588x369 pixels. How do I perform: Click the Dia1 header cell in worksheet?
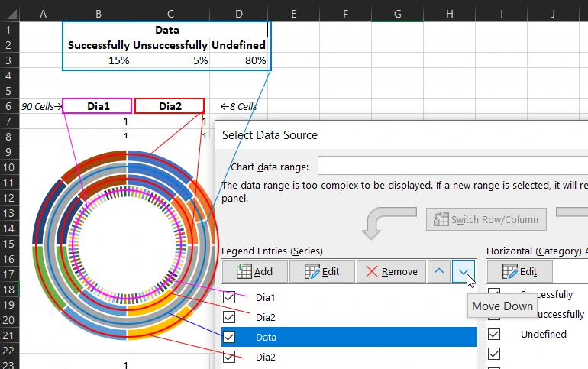[97, 106]
